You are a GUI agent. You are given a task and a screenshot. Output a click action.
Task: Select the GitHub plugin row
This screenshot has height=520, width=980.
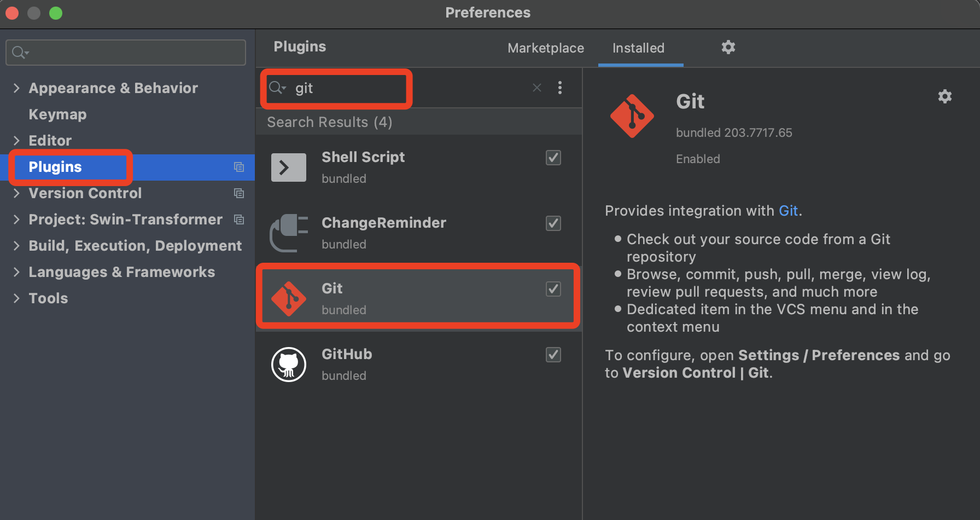(x=419, y=365)
